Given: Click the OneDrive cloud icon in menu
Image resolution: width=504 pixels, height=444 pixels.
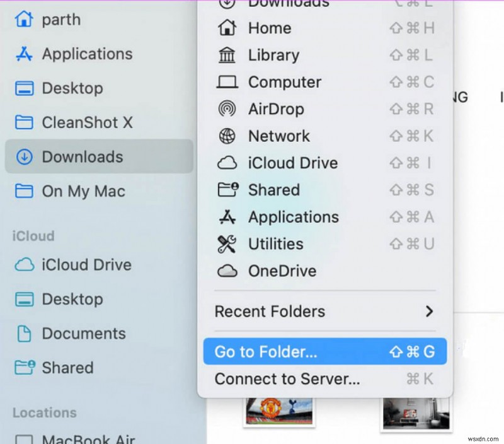Looking at the screenshot, I should click(x=227, y=271).
